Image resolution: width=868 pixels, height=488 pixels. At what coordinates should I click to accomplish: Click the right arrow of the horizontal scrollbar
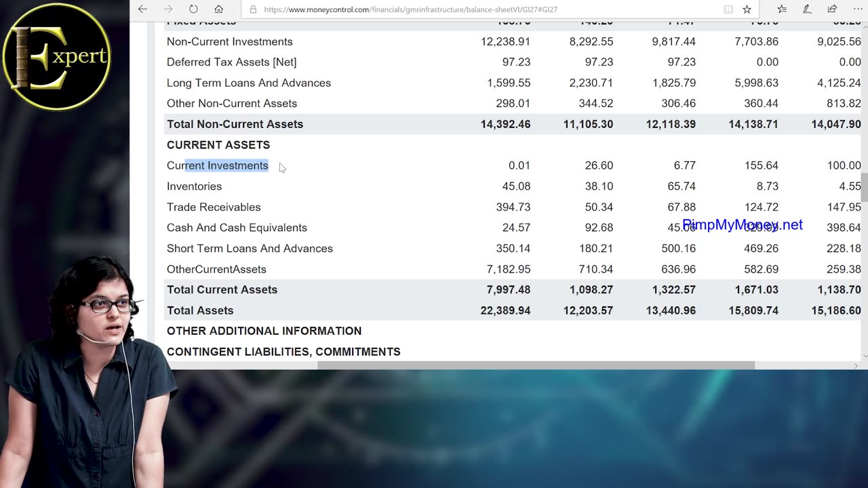coord(856,365)
